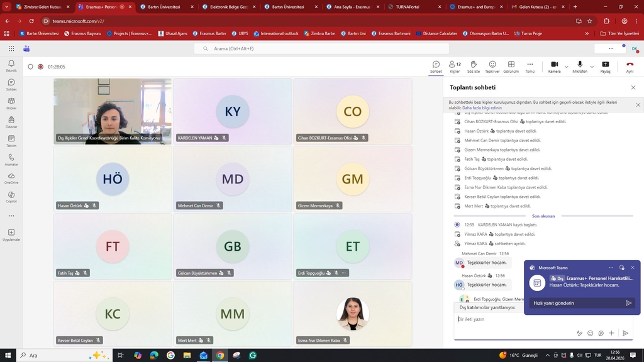
Task: Open Takvim in the left sidebar
Action: tap(11, 141)
